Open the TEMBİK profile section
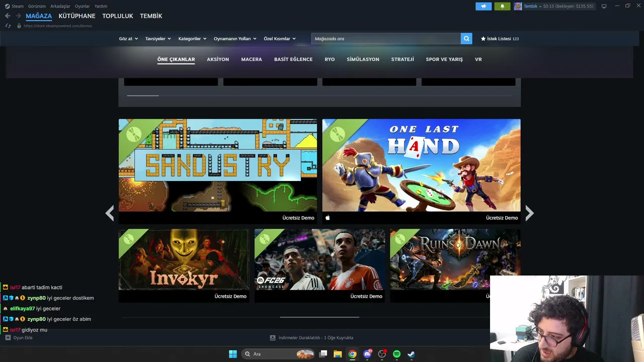 (x=151, y=16)
